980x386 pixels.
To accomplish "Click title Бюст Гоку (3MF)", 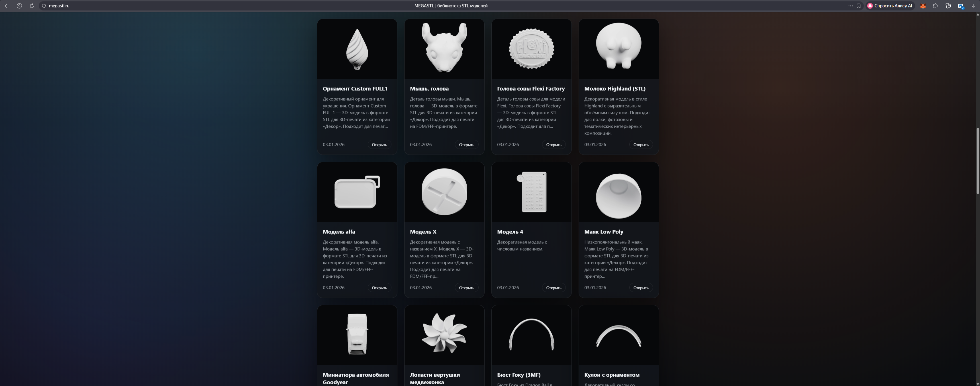I will click(x=518, y=375).
